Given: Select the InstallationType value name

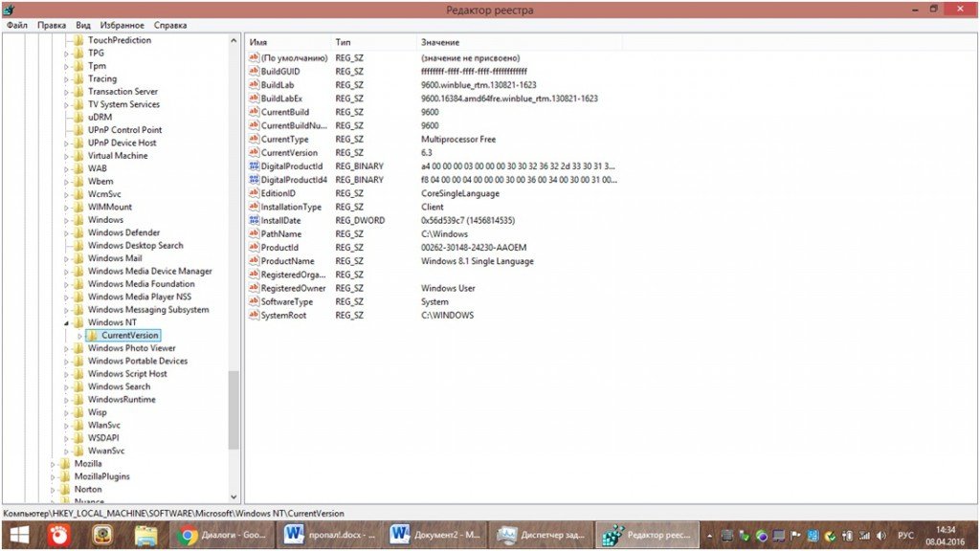Looking at the screenshot, I should [x=291, y=207].
